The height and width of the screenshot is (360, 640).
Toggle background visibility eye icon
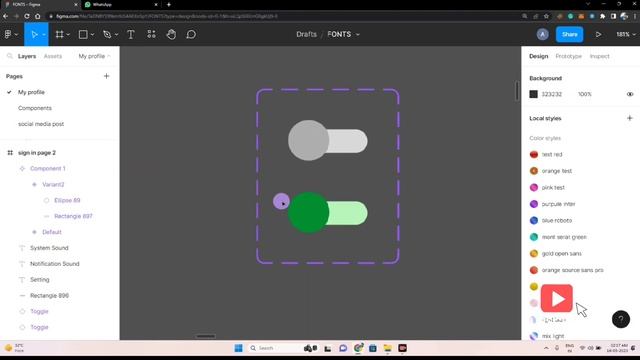pos(630,94)
